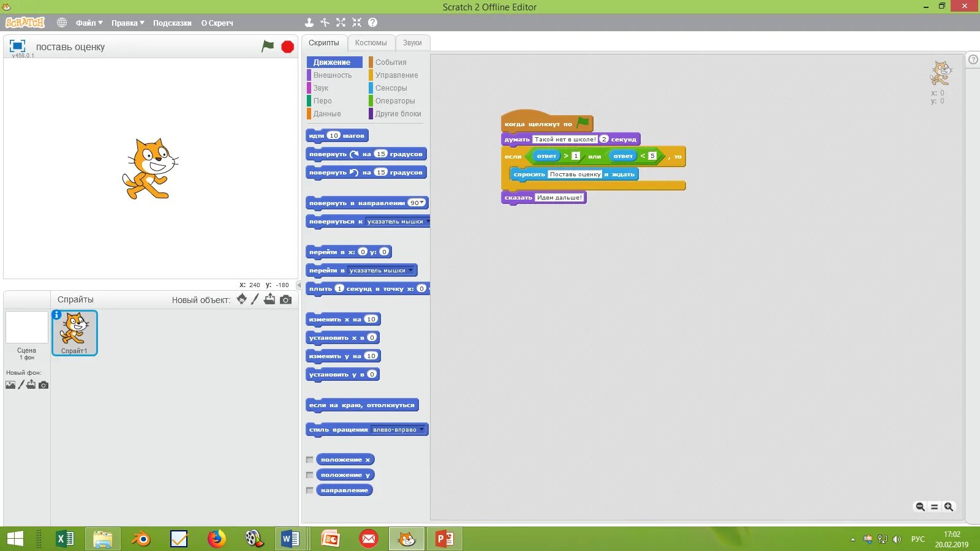Click the 'Такой нет в школе!' text field
This screenshot has height=551, width=980.
click(565, 139)
